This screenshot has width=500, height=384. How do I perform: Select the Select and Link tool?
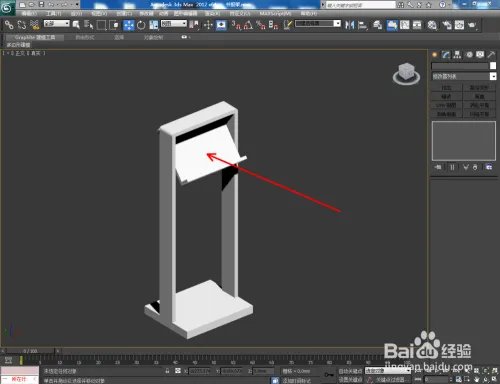tap(9, 25)
